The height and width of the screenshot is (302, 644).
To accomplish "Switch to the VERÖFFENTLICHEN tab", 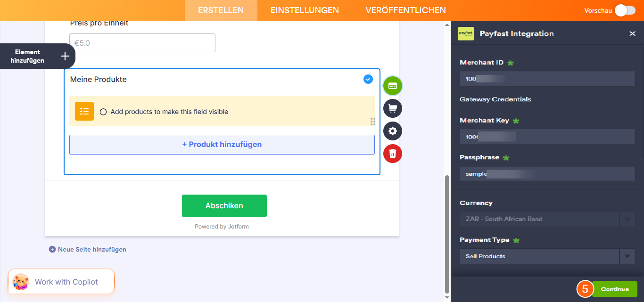I will click(x=405, y=10).
